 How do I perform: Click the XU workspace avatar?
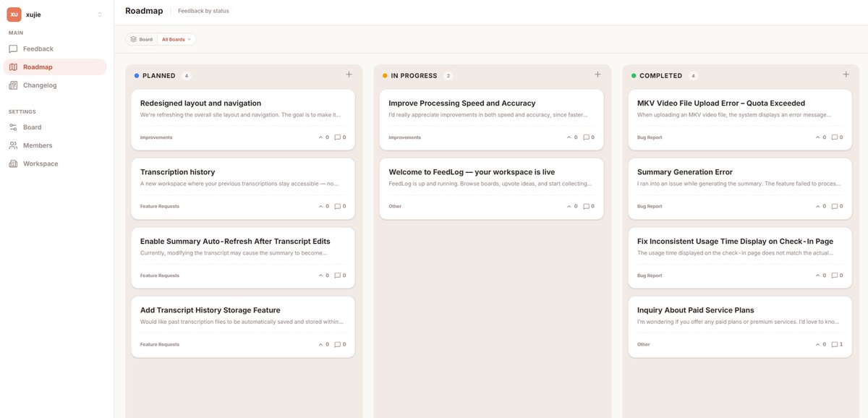(14, 14)
